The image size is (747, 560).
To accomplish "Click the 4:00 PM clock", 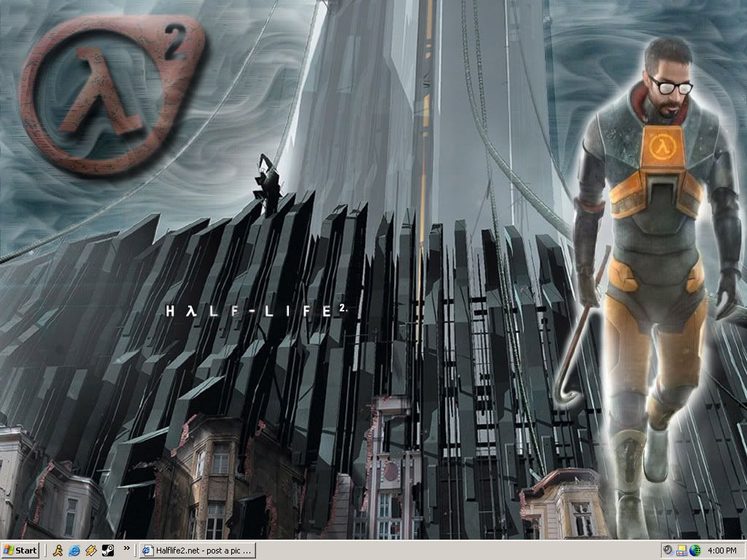I will 721,551.
